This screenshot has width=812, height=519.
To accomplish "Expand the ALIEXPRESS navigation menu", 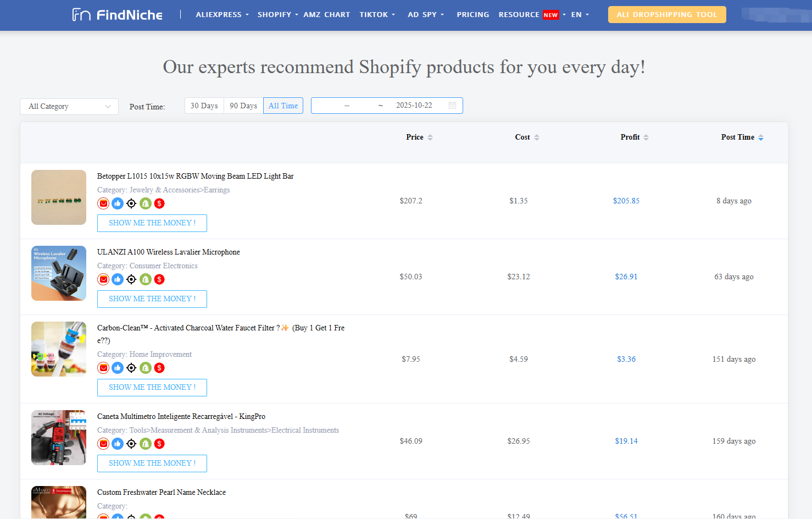I will pyautogui.click(x=222, y=15).
